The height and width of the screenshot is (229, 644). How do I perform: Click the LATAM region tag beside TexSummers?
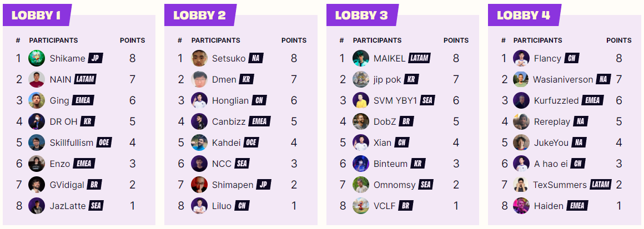click(601, 185)
